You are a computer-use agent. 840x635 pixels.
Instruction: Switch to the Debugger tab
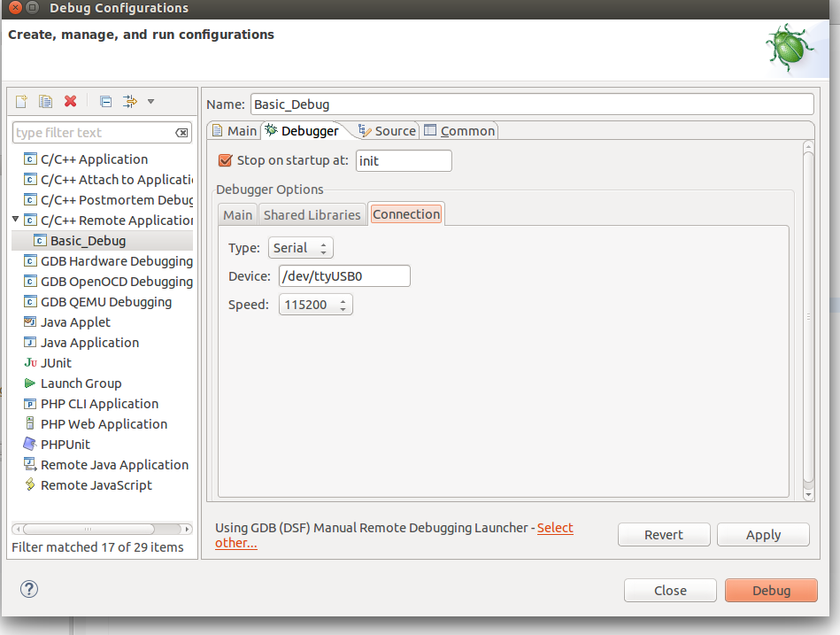pos(304,131)
